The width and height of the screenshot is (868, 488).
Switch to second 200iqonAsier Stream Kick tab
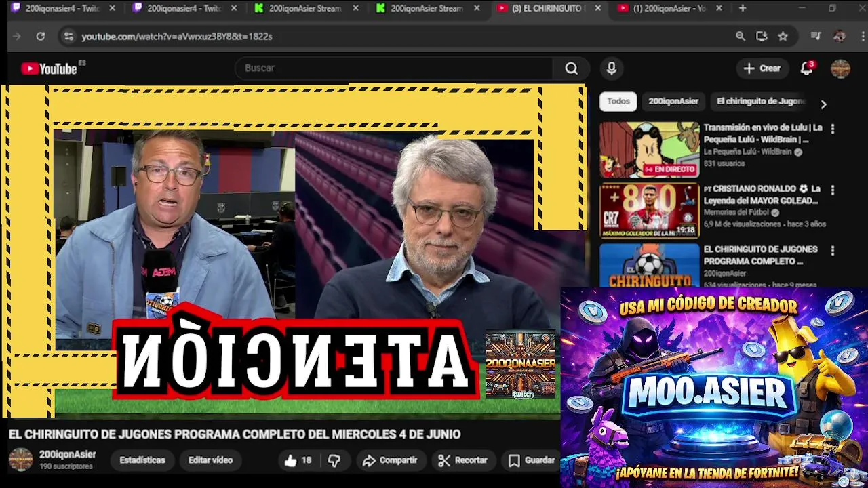(x=427, y=8)
